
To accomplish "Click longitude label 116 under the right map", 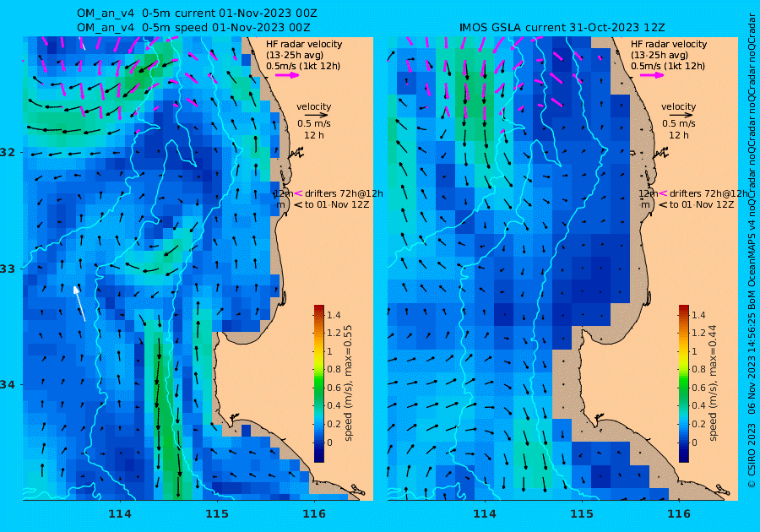I will pyautogui.click(x=679, y=514).
